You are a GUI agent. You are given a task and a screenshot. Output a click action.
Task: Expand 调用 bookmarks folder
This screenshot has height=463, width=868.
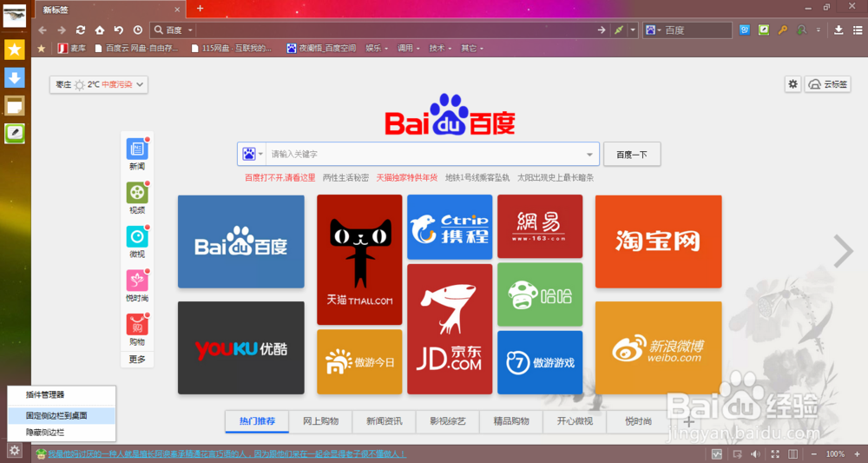pos(409,48)
